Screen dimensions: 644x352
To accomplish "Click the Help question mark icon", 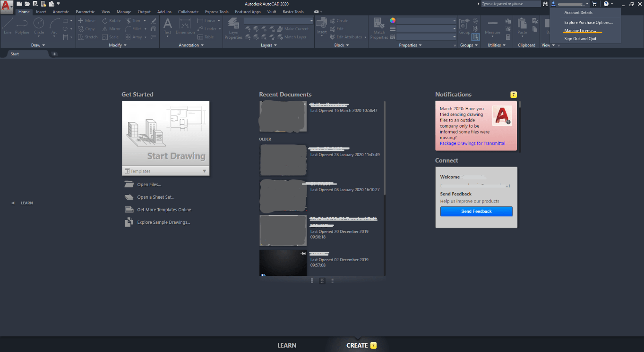I will point(606,4).
